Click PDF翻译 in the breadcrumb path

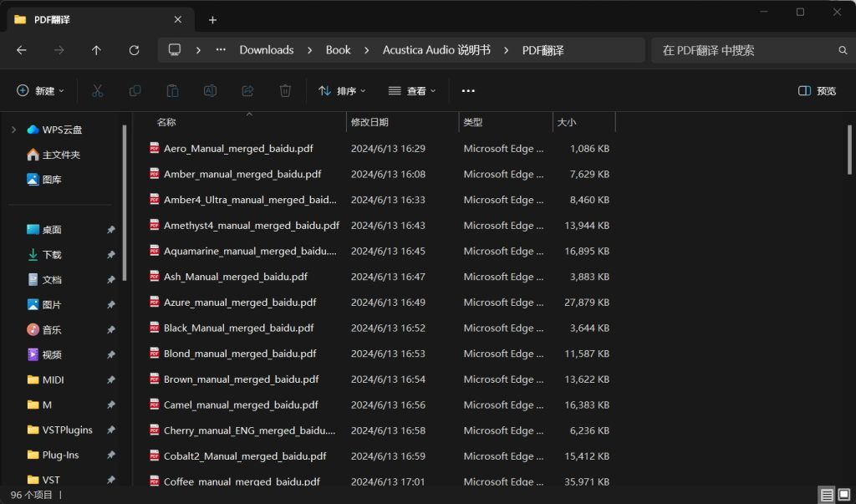543,50
